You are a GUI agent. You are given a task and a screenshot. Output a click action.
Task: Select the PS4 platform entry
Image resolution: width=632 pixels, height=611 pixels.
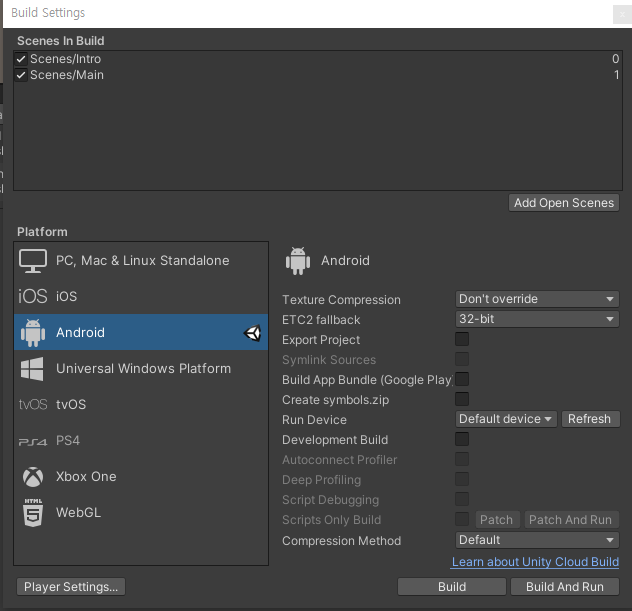[x=141, y=441]
